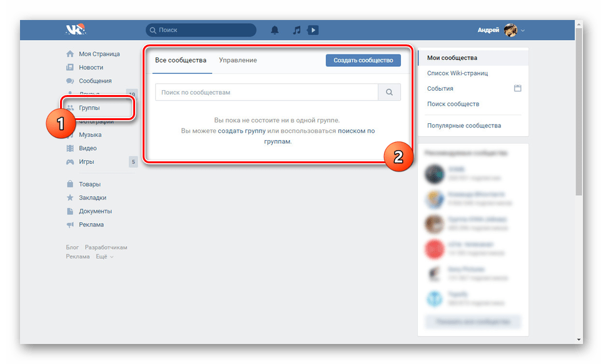Click the Игры counter badge 5
The height and width of the screenshot is (364, 603).
point(133,162)
